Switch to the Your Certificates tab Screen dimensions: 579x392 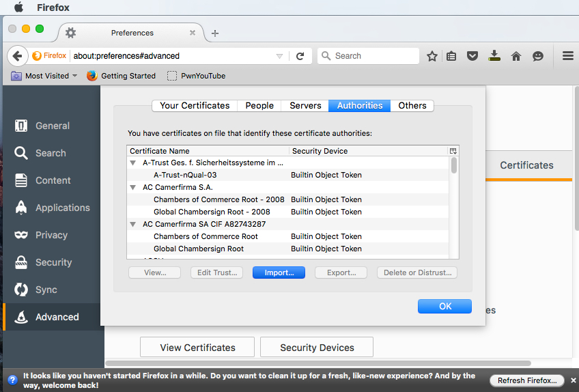click(195, 106)
